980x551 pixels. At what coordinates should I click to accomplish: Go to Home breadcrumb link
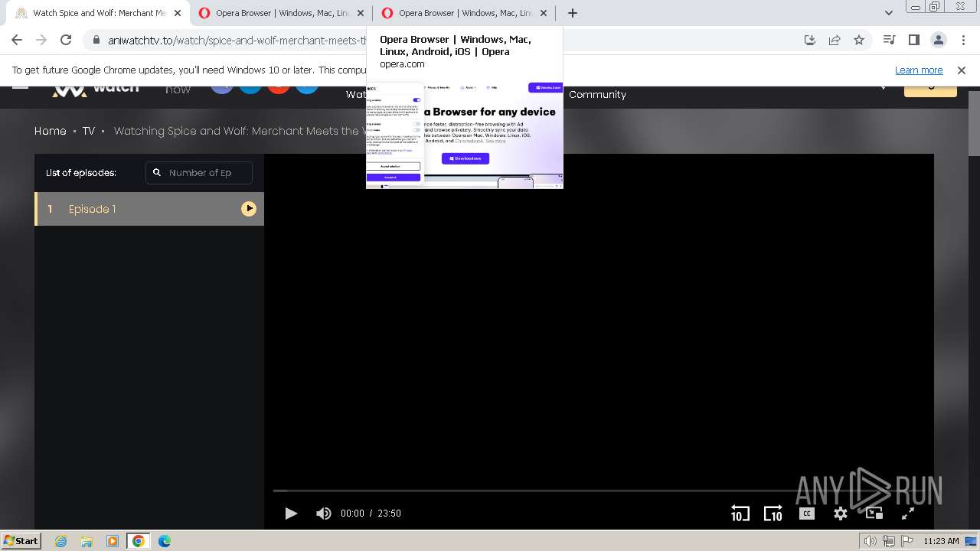[x=51, y=131]
